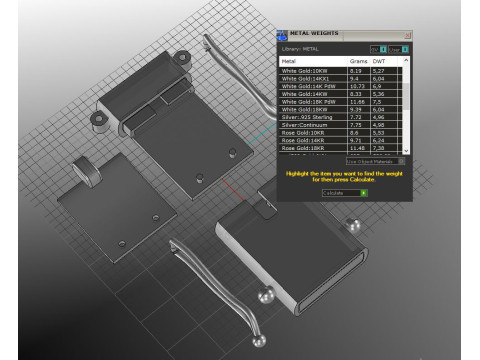This screenshot has height=360, width=480.
Task: Sort by DWT column header
Action: tap(383, 61)
